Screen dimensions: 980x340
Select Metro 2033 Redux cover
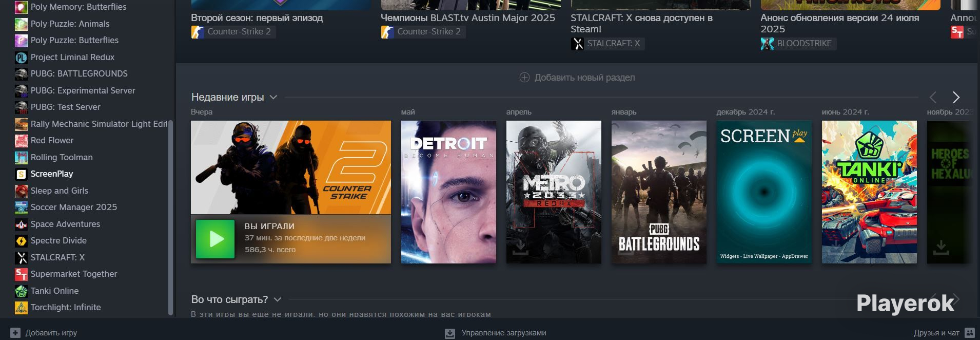tap(554, 192)
